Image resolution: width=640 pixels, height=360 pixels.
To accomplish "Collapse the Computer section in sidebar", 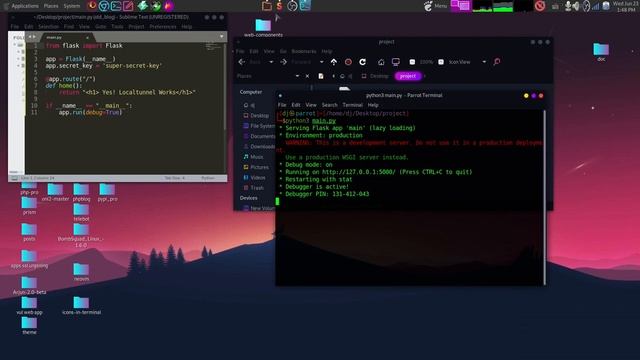I will (251, 92).
